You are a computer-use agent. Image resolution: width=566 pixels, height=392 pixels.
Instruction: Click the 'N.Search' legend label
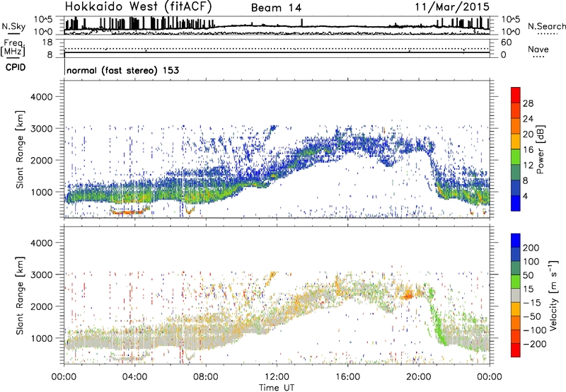[x=546, y=26]
